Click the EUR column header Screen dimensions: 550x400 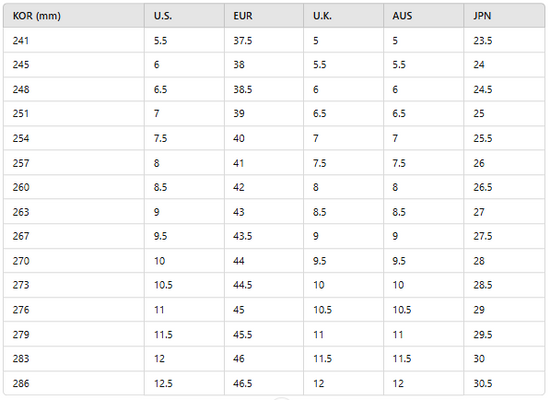tap(264, 16)
